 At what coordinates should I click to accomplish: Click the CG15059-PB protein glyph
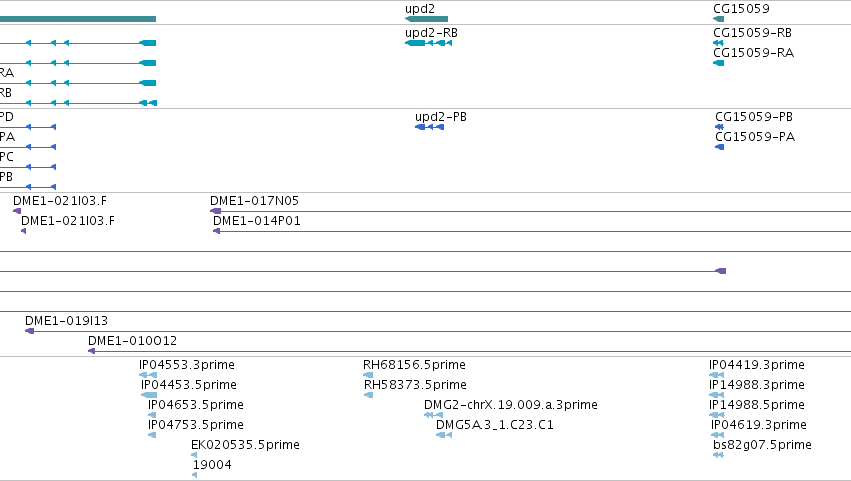point(720,127)
